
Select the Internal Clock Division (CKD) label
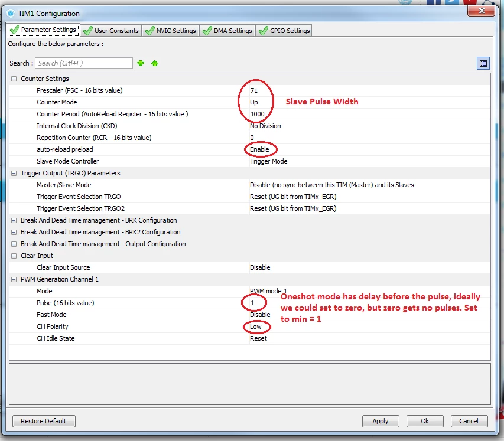coord(77,126)
